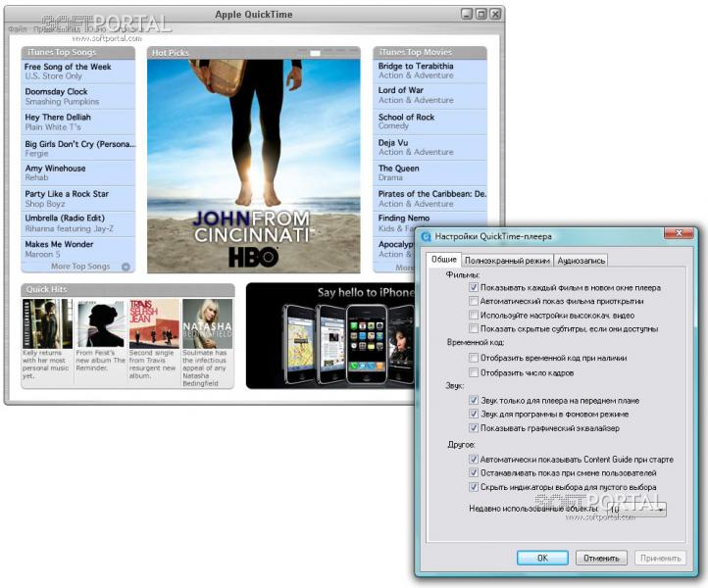Enable 'Используйте настройки высококач. видео'
This screenshot has width=708, height=588.
474,315
